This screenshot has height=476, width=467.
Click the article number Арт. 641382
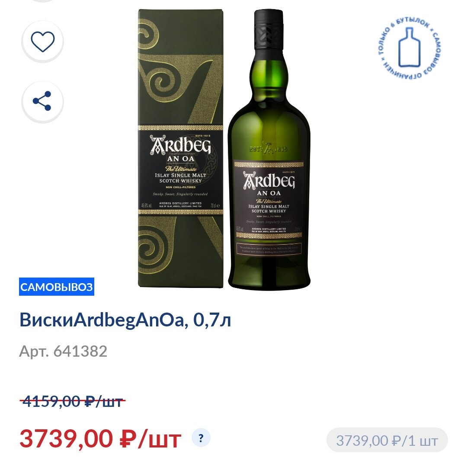(x=63, y=351)
